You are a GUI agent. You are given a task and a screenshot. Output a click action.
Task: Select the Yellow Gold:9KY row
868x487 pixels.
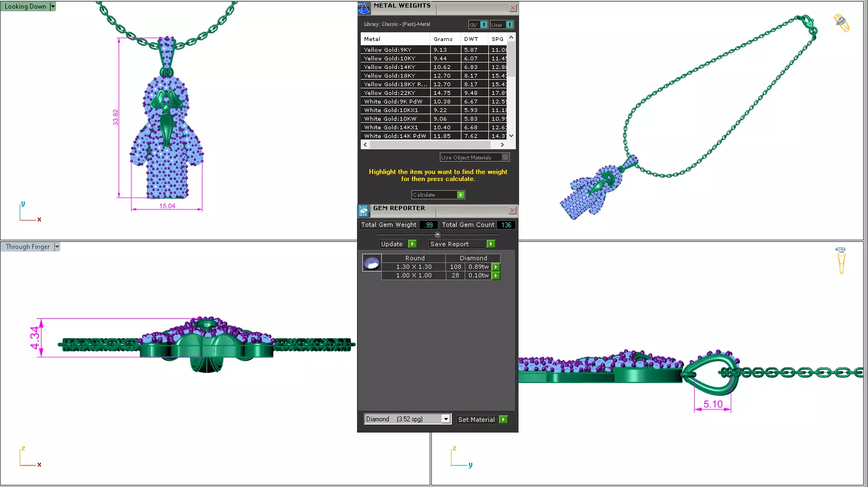click(x=433, y=50)
